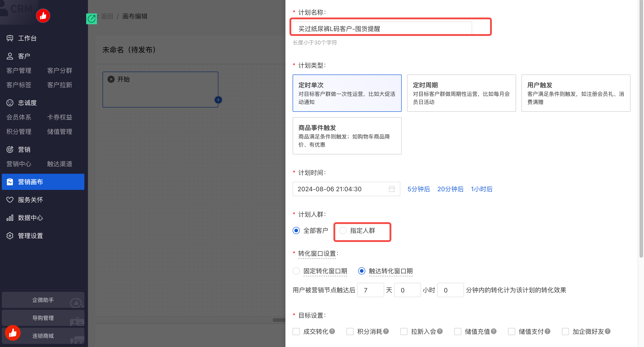This screenshot has height=347, width=644.
Task: Open the calendar icon in 计划时间 field
Action: tap(392, 189)
